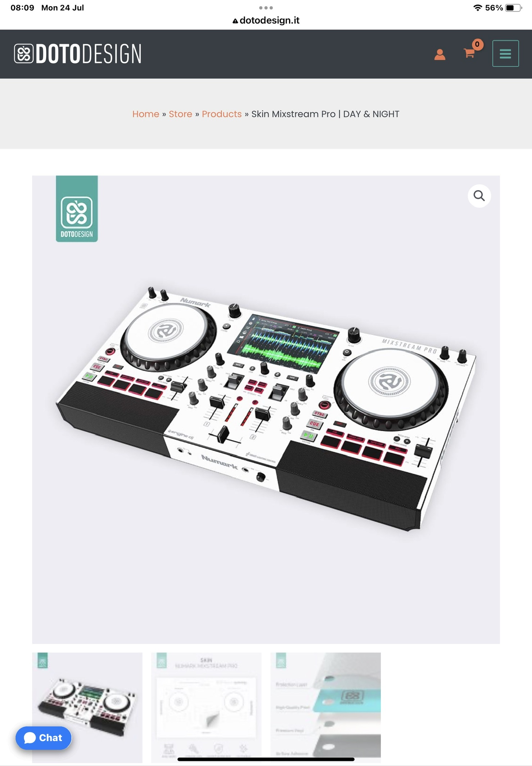Screen dimensions: 532x766
Task: Tap the teal DOTODESIGN badge on image
Action: point(77,209)
